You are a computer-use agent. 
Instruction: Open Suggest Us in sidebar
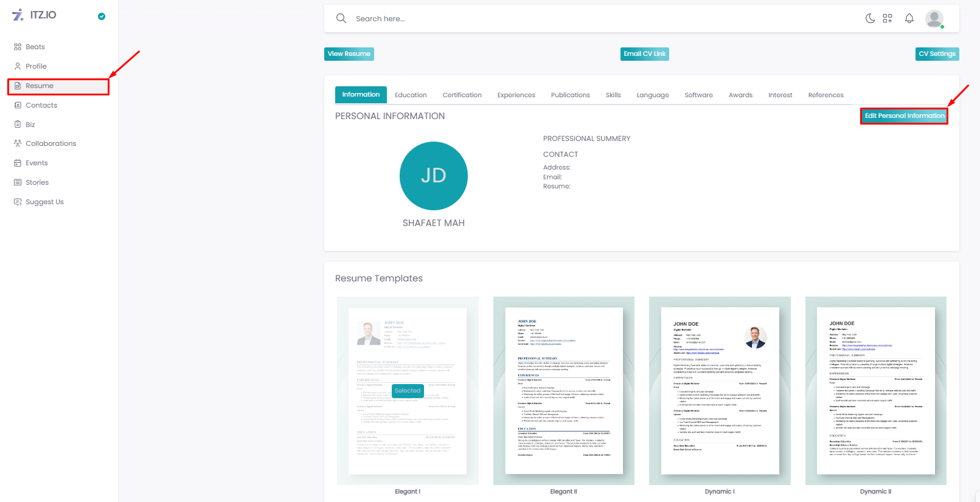[44, 202]
